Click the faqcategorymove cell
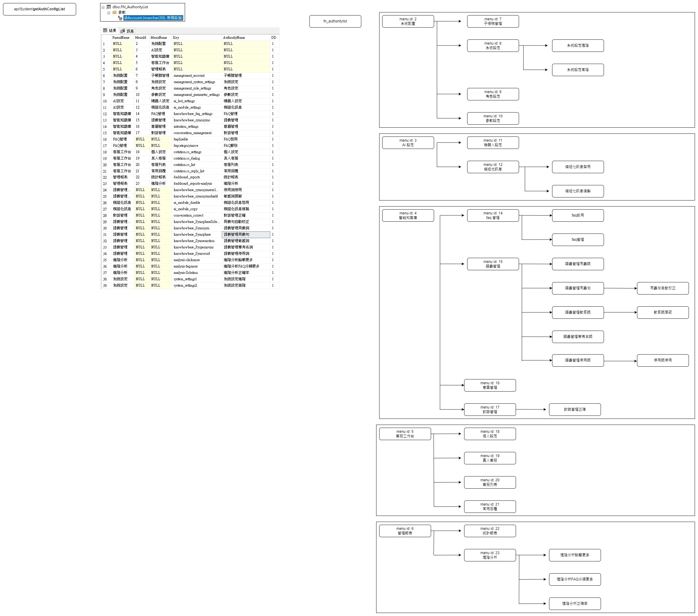This screenshot has width=698, height=616. click(x=197, y=146)
